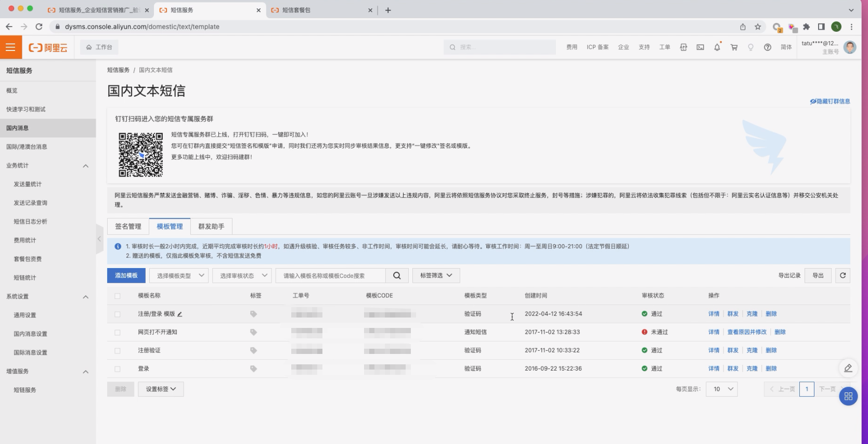The image size is (868, 444).
Task: Open the notifications bell icon
Action: coord(717,47)
